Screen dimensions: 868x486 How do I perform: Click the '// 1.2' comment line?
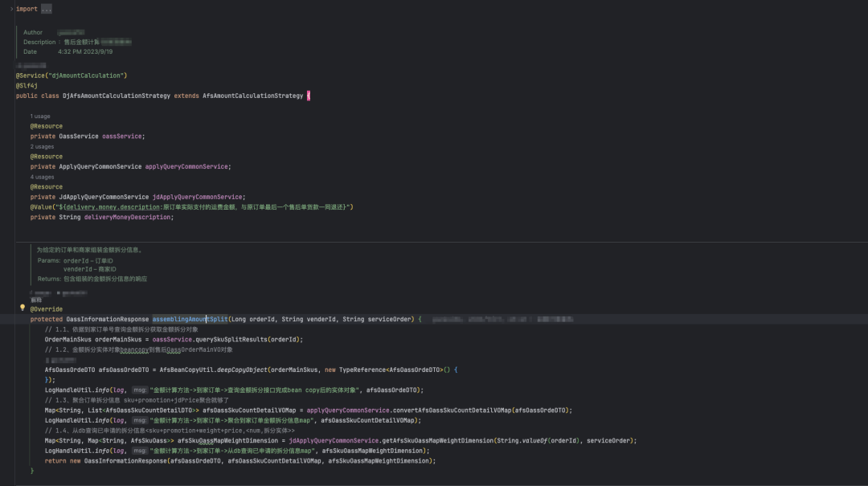click(138, 349)
